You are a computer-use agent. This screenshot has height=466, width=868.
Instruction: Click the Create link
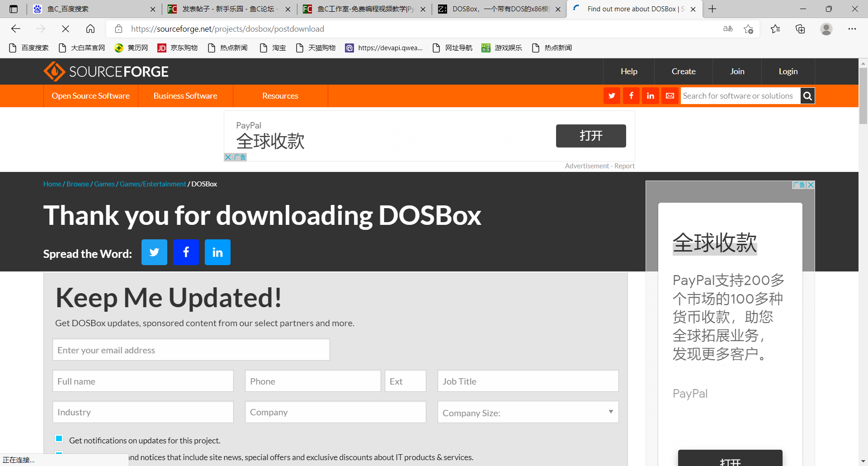pos(684,71)
